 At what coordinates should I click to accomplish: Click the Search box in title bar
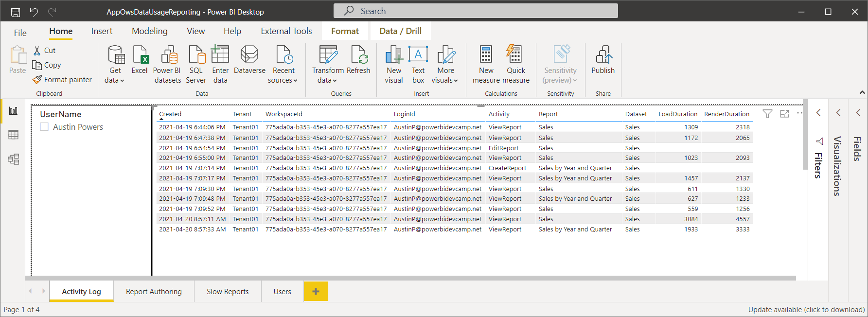click(x=476, y=11)
